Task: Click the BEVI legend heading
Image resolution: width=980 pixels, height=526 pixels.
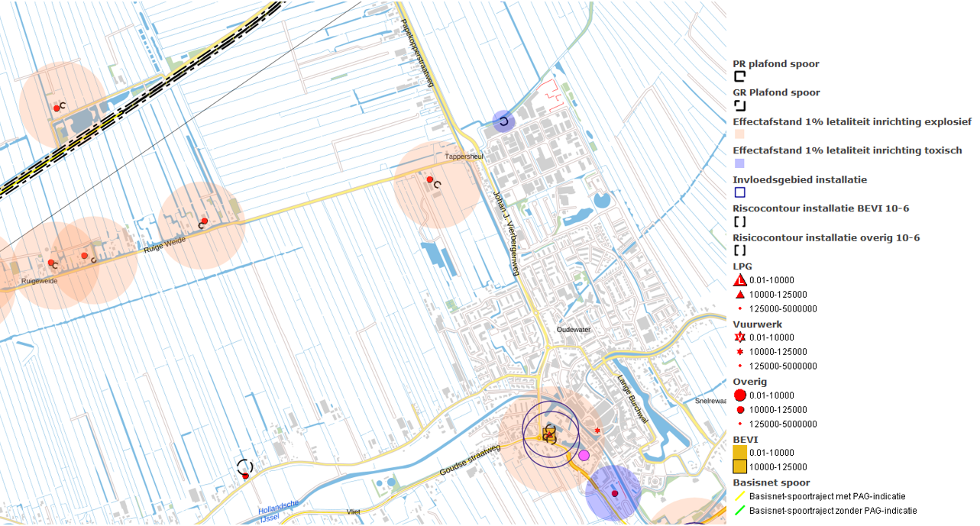Action: click(x=746, y=440)
